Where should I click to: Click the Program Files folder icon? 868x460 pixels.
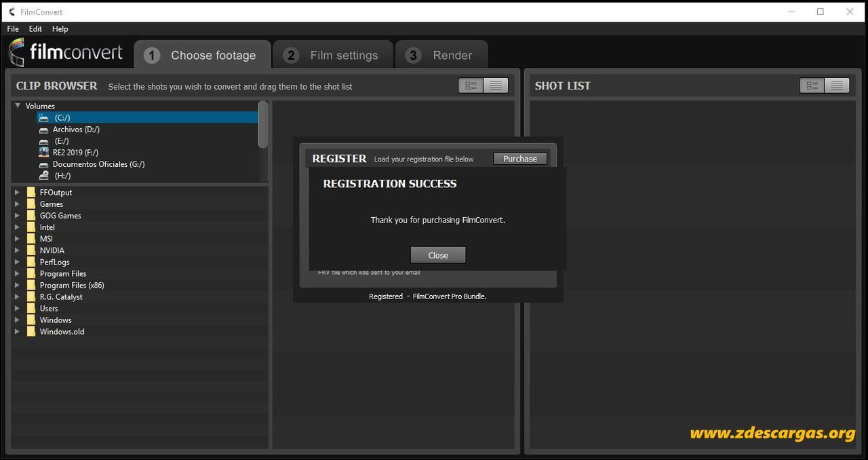(31, 273)
